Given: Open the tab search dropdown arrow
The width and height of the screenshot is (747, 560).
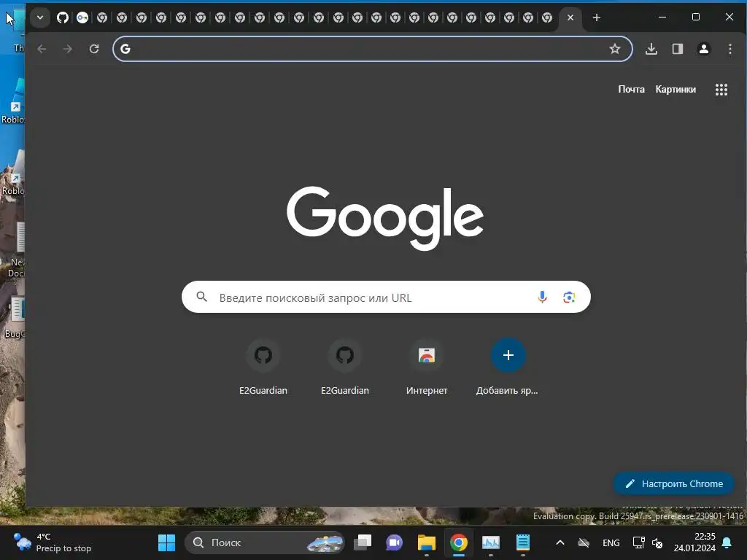Looking at the screenshot, I should 40,17.
